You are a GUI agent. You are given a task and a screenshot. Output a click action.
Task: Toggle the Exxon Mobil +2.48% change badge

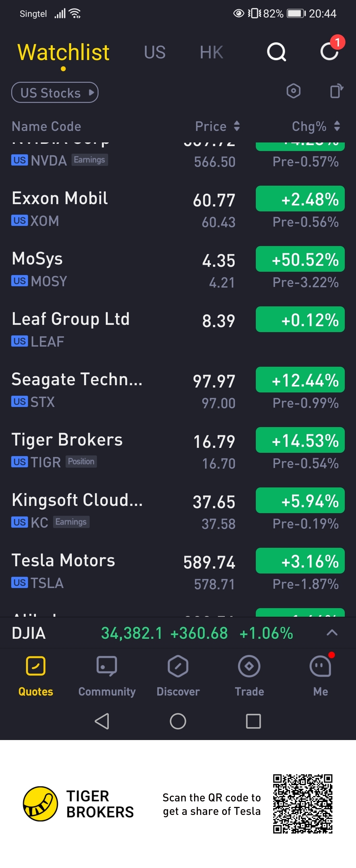[300, 199]
